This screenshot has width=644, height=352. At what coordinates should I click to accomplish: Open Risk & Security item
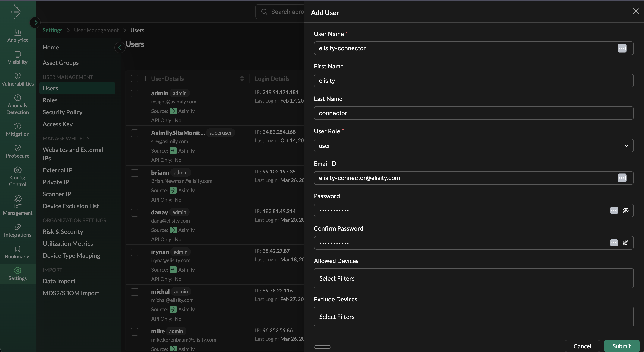tap(63, 232)
